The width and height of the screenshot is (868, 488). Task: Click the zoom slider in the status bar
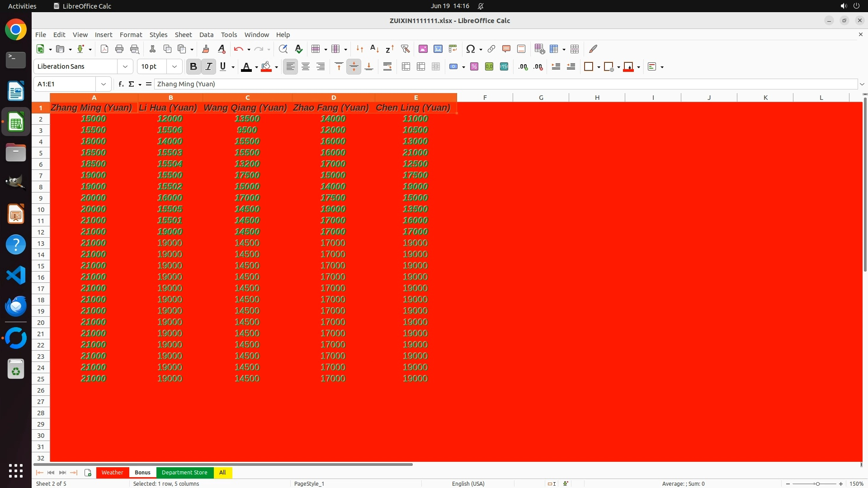click(817, 483)
